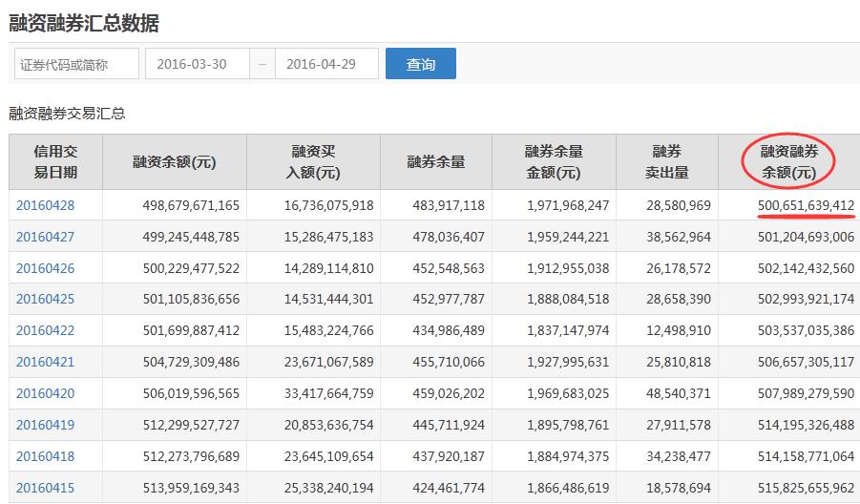Select the 融资买入额(元) column header

click(313, 162)
